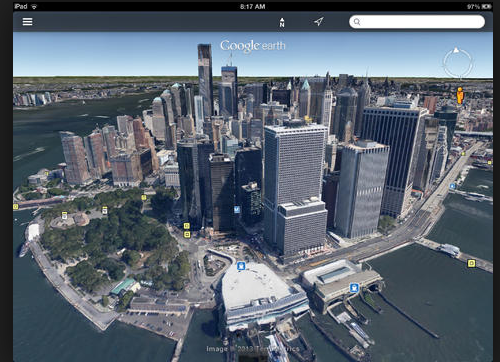Viewport: 500px width, 362px height.
Task: Select the yellow place marker on the right pier
Action: click(471, 264)
